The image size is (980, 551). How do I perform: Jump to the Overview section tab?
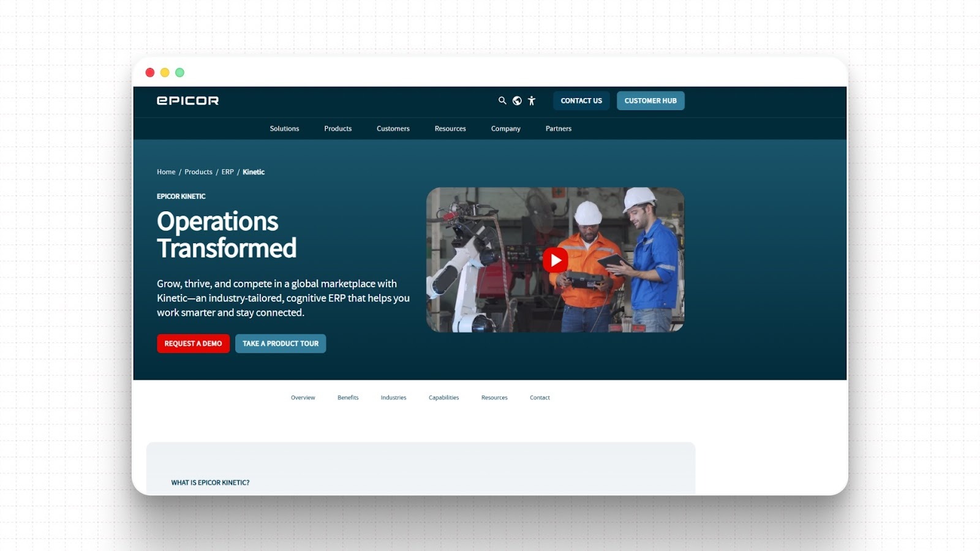click(x=303, y=397)
